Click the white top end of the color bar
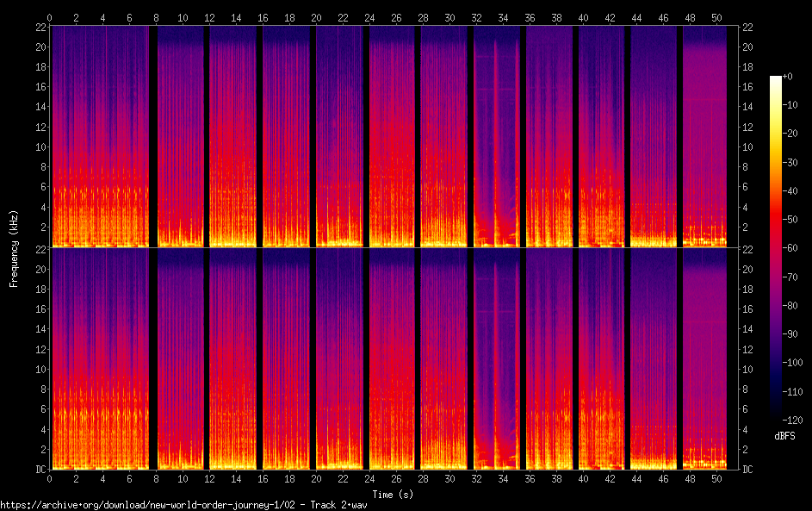The image size is (812, 511). pos(776,78)
